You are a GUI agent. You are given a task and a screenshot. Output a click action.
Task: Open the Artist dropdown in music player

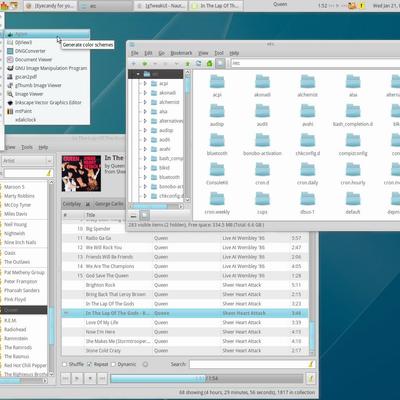tap(27, 161)
